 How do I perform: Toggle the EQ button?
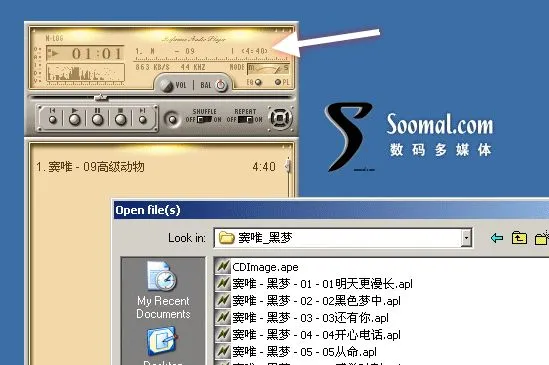coord(258,82)
